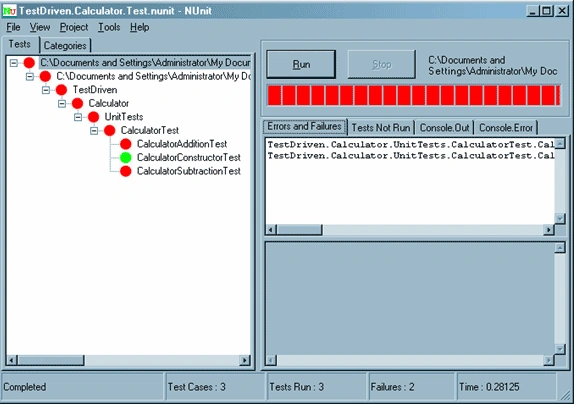Select the first failure message in errors list
The height and width of the screenshot is (404, 574).
(x=411, y=145)
